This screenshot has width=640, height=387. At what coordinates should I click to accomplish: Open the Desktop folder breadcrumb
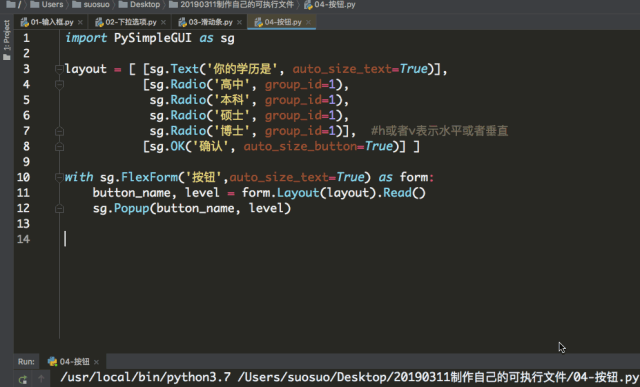tap(139, 4)
